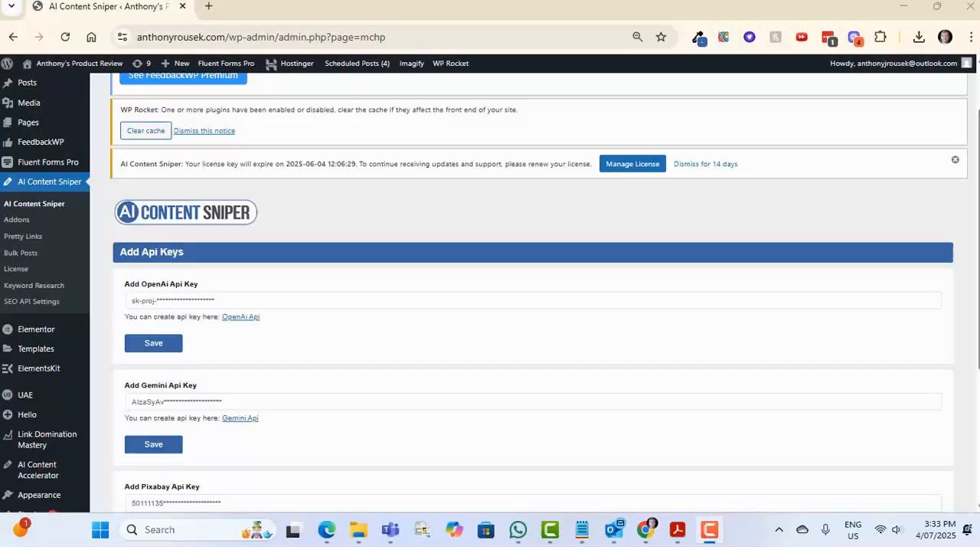Open the Imagify admin bar menu

click(x=411, y=64)
